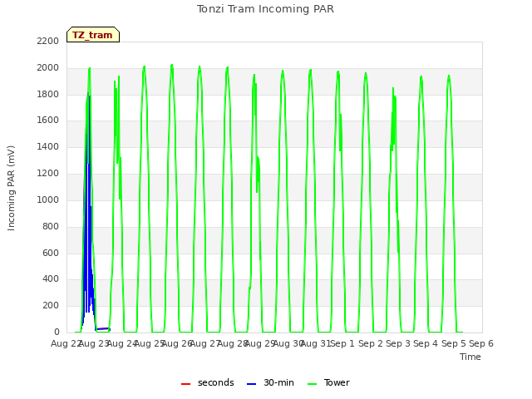Click the chart title 'Tonzi Tram Incoming PAR'

pos(265,9)
